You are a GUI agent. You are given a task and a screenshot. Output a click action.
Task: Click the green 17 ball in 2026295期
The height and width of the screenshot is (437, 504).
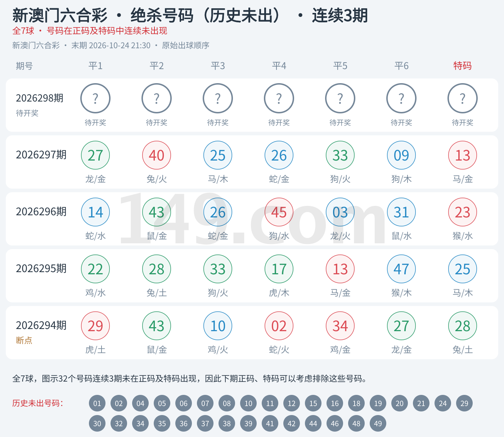coord(279,269)
